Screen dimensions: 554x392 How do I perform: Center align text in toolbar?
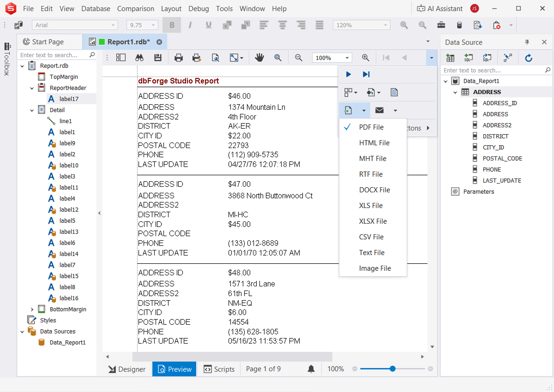click(x=283, y=25)
